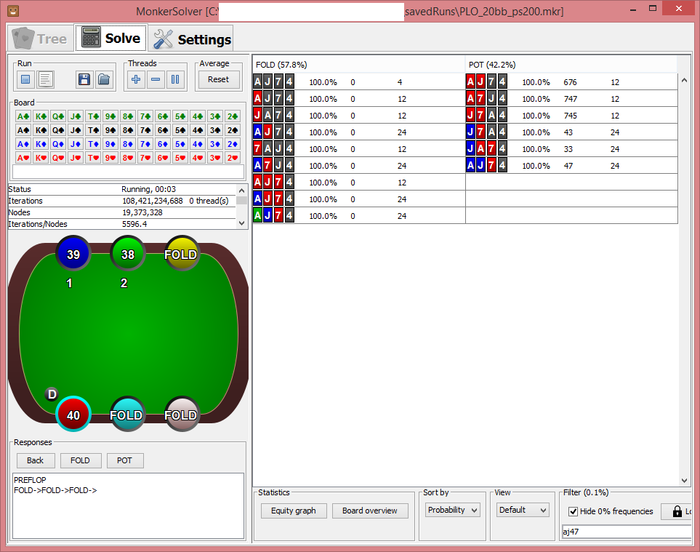Pick the Ace of hearts board card

[x=23, y=158]
